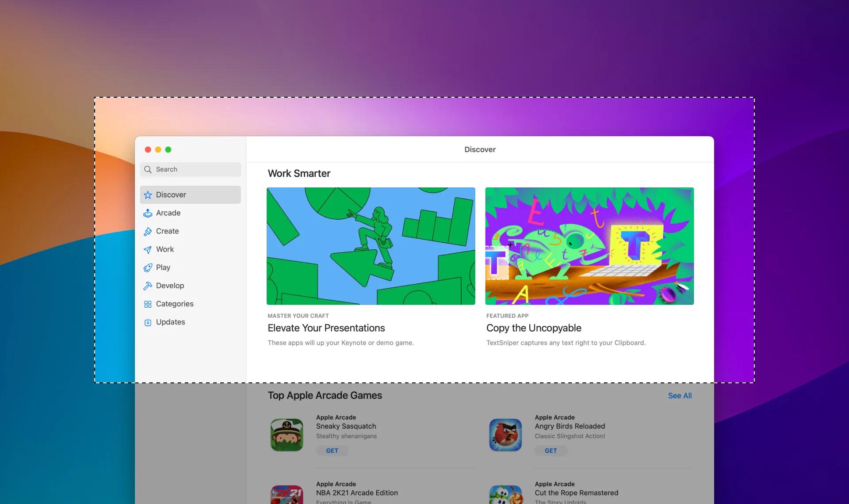Open the Arcade section label
Viewport: 849px width, 504px height.
(168, 213)
